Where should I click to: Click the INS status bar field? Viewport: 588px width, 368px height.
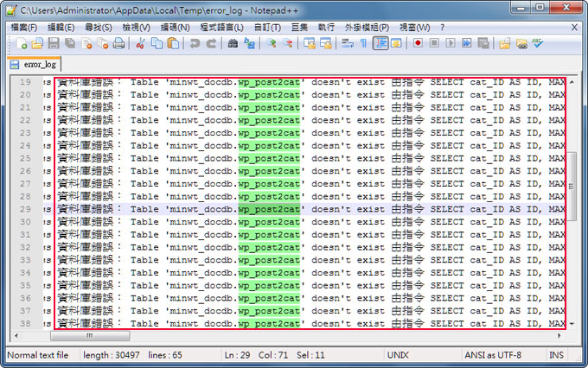(x=556, y=355)
